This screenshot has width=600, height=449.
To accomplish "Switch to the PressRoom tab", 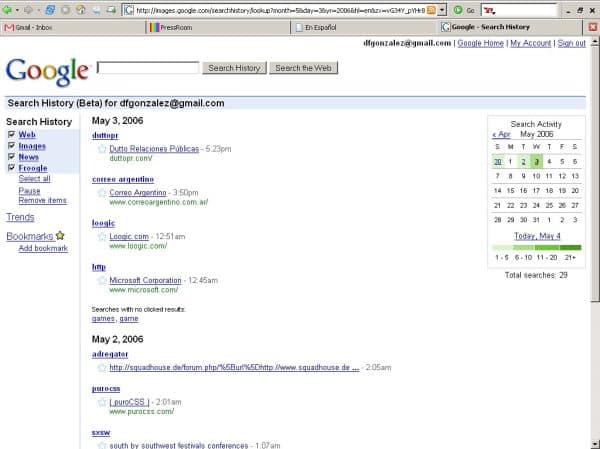I will click(218, 27).
